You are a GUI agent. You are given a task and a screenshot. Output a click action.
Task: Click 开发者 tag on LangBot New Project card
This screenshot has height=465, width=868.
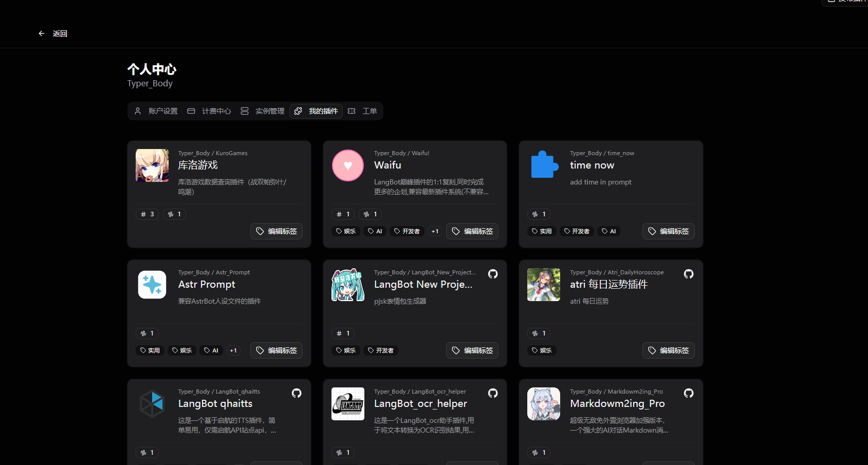pyautogui.click(x=381, y=350)
